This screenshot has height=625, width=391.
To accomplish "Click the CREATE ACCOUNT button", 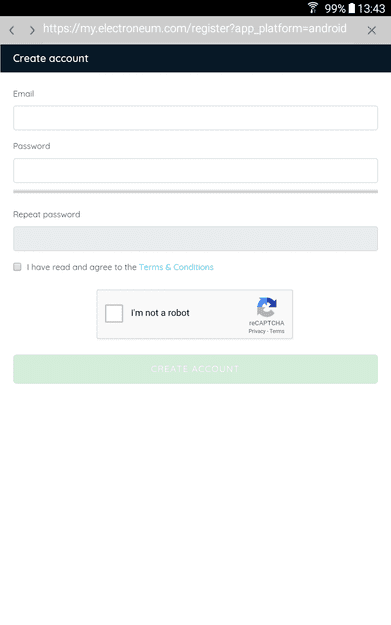I will click(195, 369).
